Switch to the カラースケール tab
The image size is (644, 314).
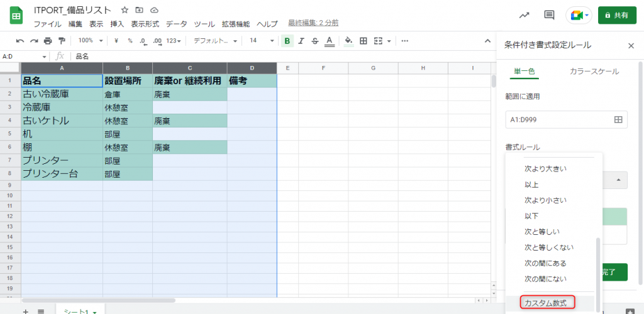[594, 72]
